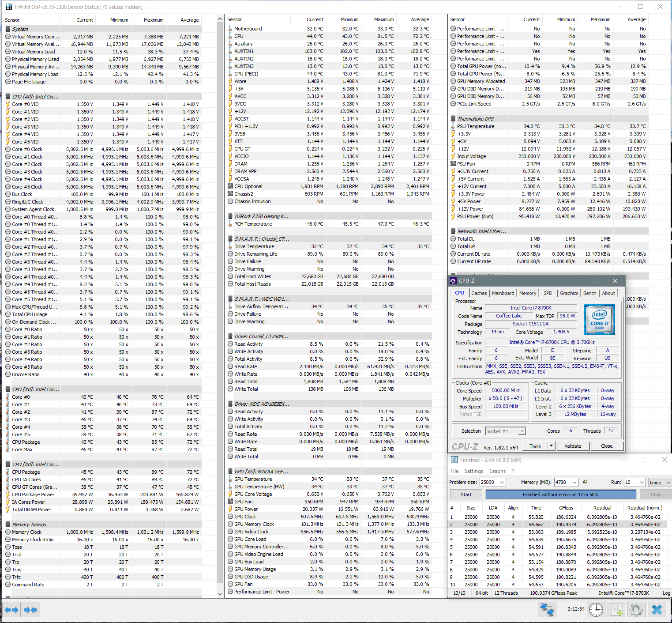Click the bolt icon beside GPU Core Voltage
This screenshot has width=672, height=623.
coord(230,494)
